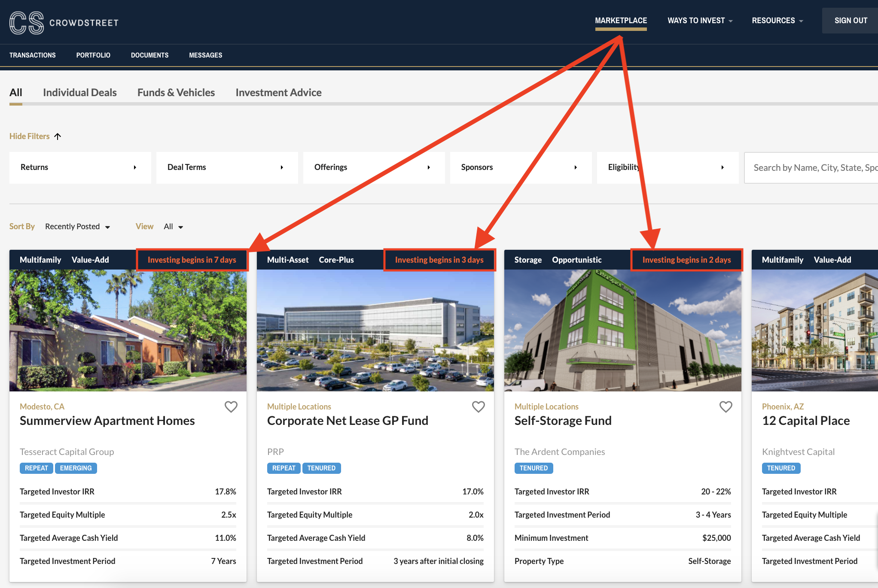The width and height of the screenshot is (878, 588).
Task: Switch to Investment Advice tab
Action: coord(278,92)
